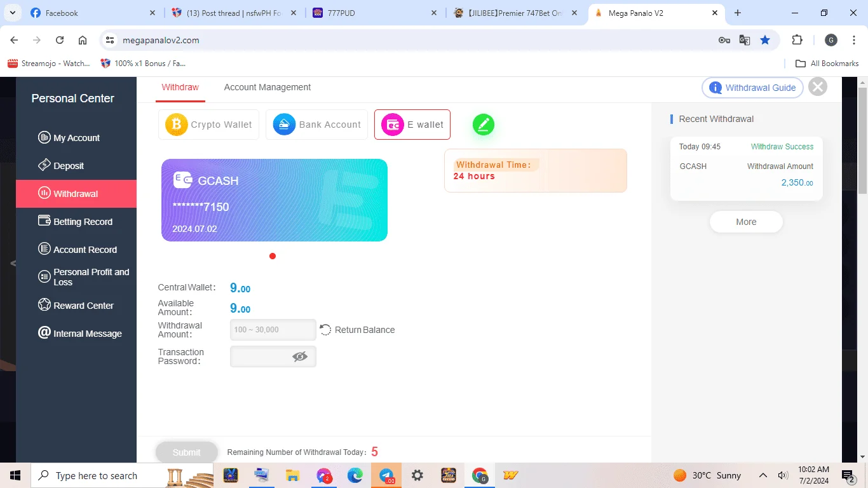Open Withdrawal in the sidebar
This screenshot has width=868, height=488.
tap(76, 194)
